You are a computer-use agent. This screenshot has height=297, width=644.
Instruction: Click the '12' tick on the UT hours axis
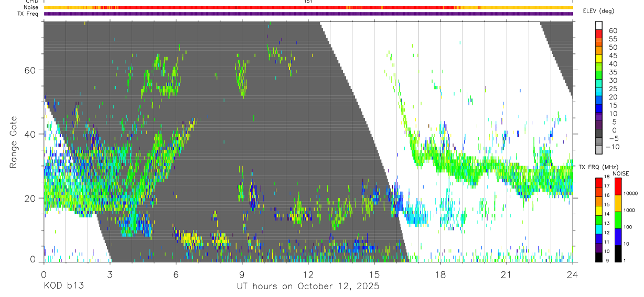[x=308, y=274]
